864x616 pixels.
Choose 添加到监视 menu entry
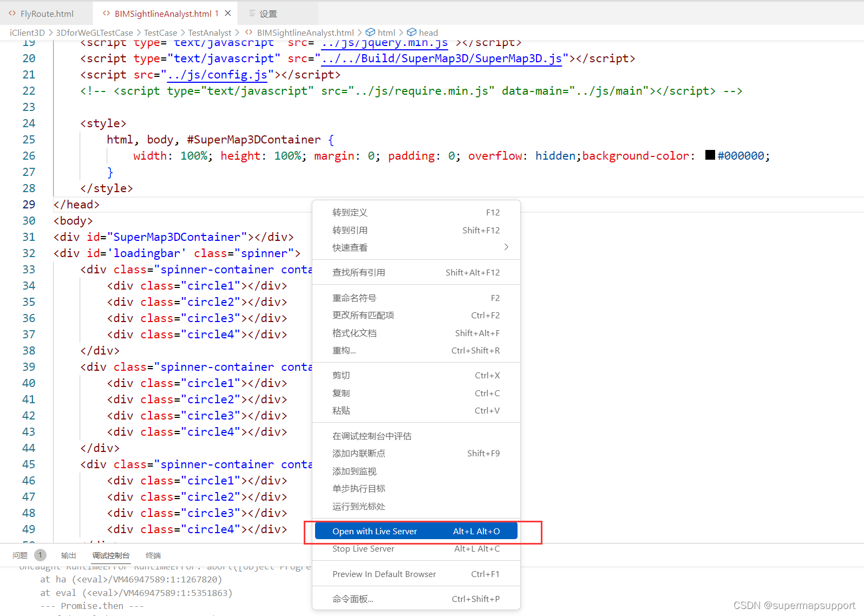416,471
